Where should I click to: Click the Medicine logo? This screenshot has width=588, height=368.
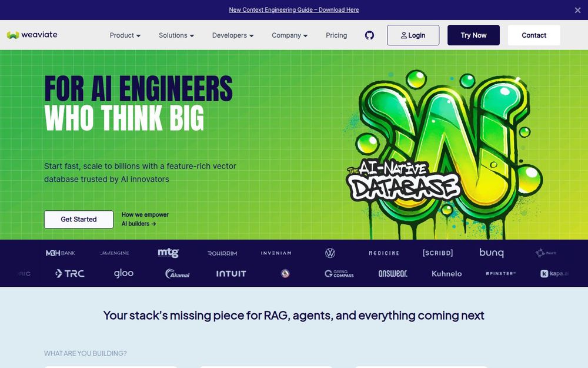(x=384, y=253)
